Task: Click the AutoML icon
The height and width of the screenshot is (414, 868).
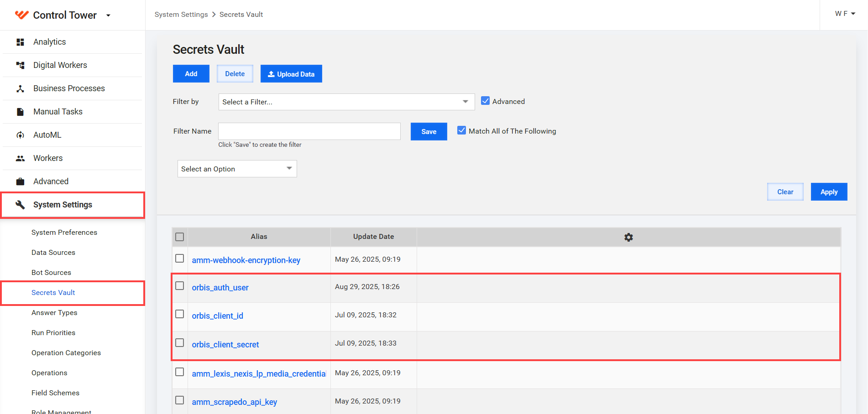Action: pos(20,135)
